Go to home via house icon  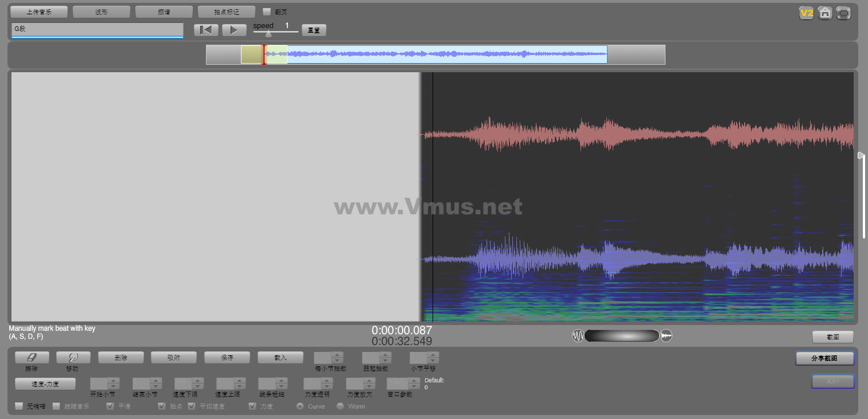(x=825, y=13)
